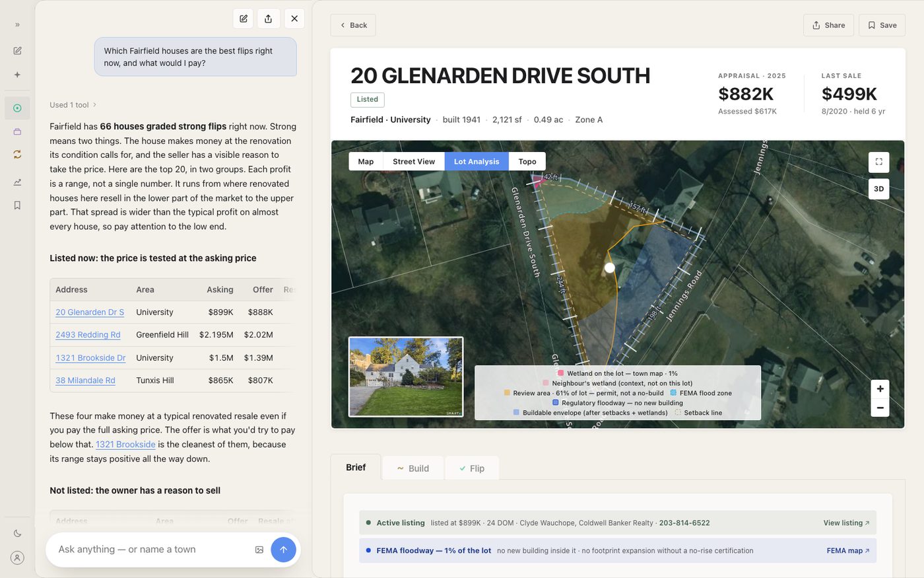Viewport: 924px width, 578px height.
Task: Click the circular arrows sidebar icon
Action: tap(17, 154)
